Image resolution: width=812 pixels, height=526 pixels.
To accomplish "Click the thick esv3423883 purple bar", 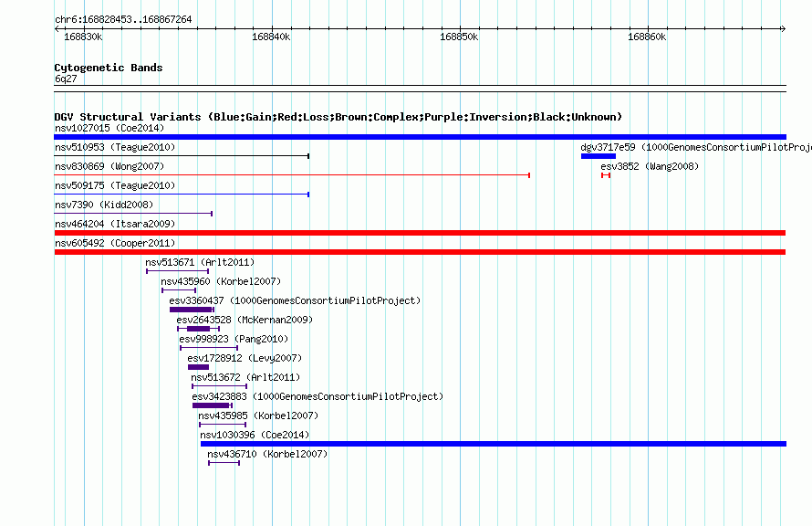I will (x=213, y=405).
